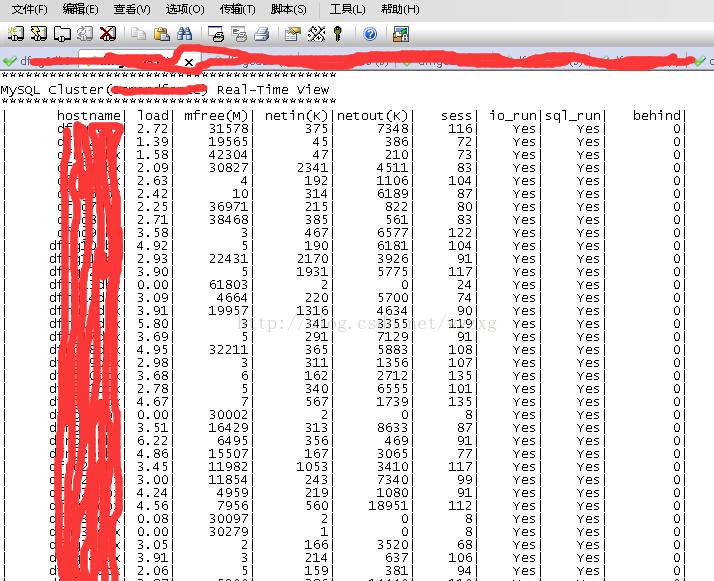Open the 编辑(E) menu

pyautogui.click(x=80, y=9)
